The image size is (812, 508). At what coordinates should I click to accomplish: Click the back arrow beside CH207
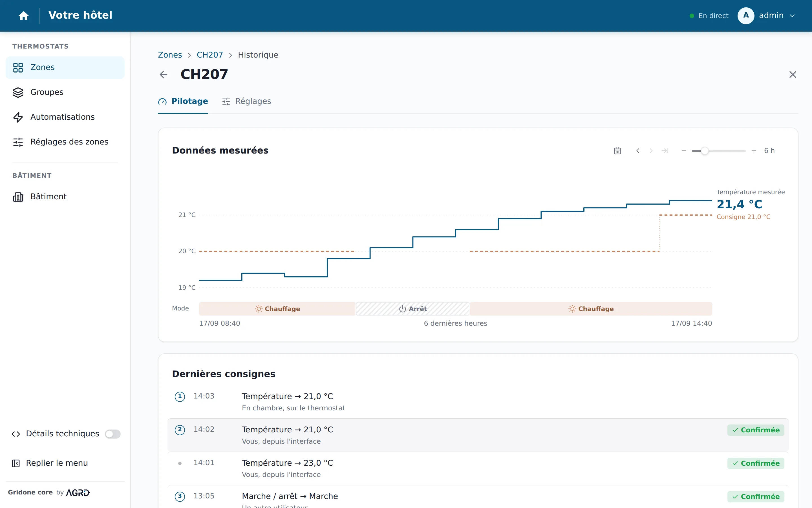click(164, 75)
